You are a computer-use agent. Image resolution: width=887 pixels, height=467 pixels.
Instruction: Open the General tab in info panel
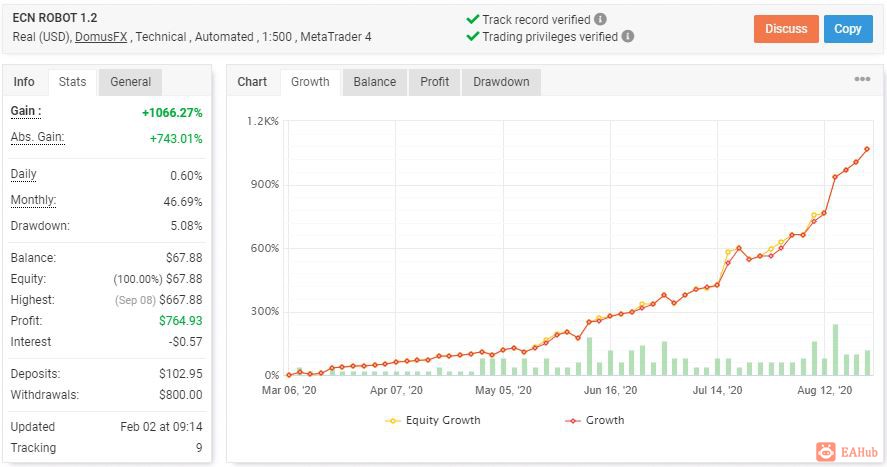[131, 82]
